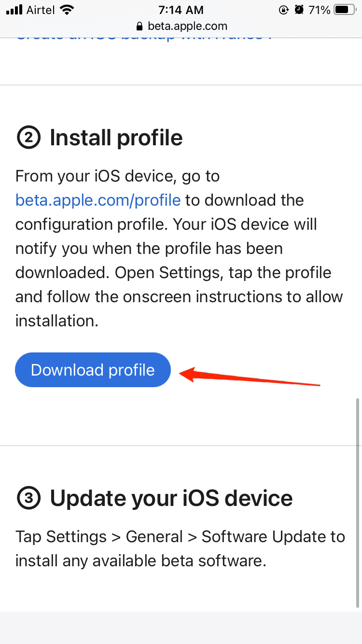Tap the Update your iOS device heading
The image size is (362, 644).
(171, 499)
